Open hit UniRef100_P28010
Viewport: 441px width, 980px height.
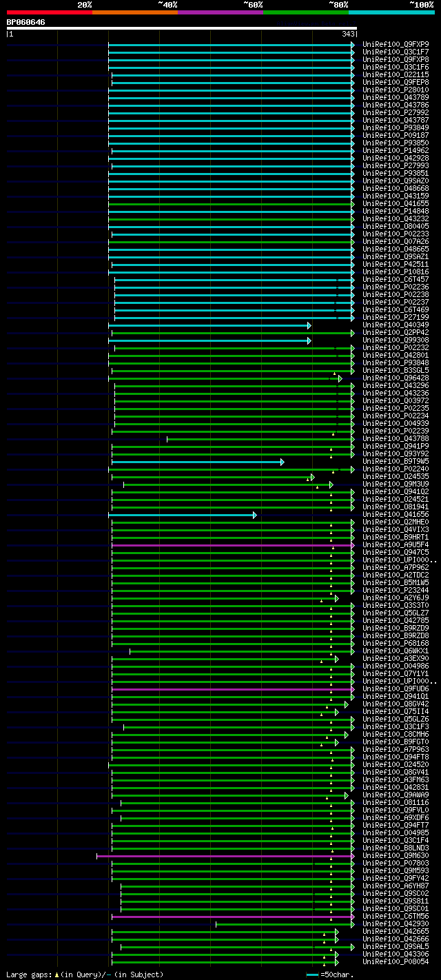[396, 90]
